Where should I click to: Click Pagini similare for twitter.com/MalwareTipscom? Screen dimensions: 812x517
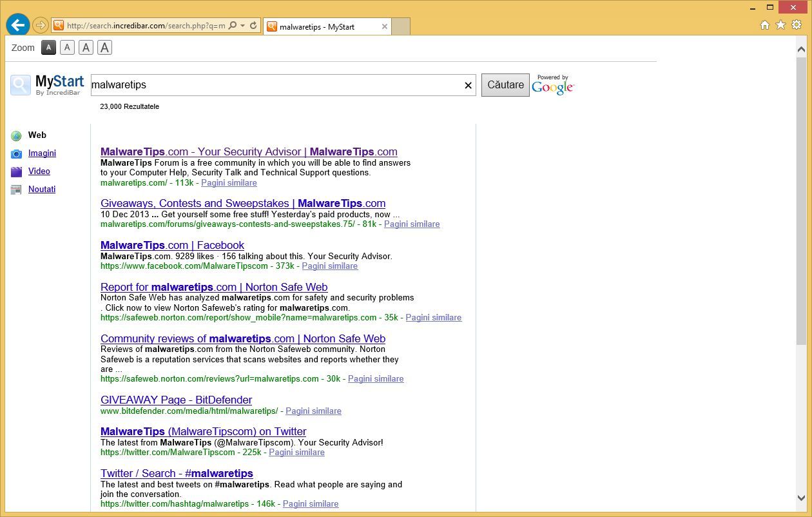point(297,453)
